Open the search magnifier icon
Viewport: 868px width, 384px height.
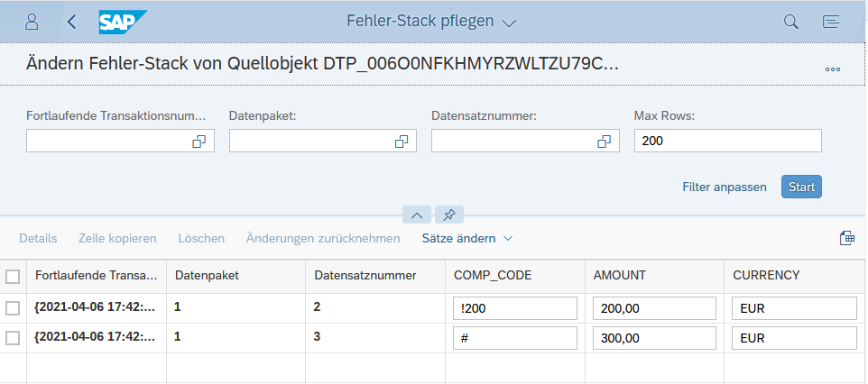pyautogui.click(x=791, y=22)
